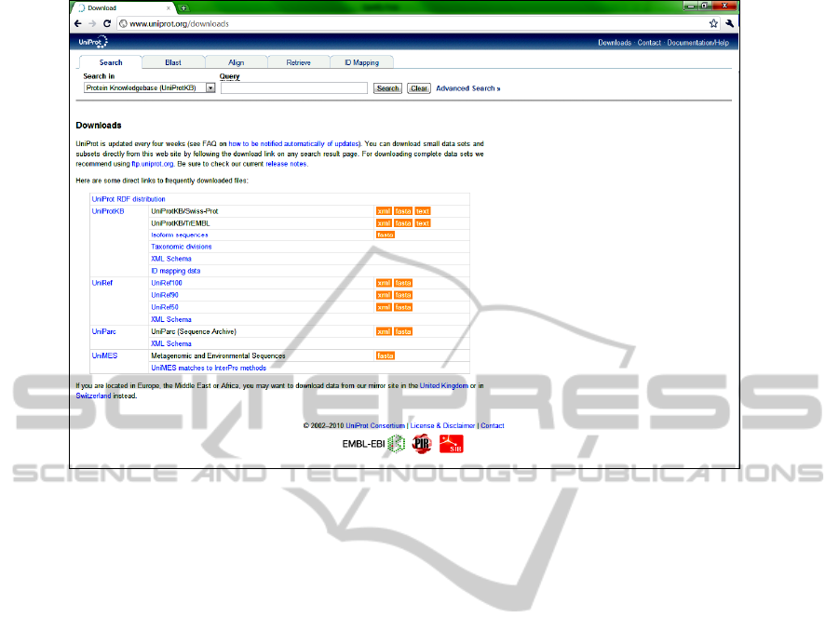Screen dimensions: 839x644
Task: Switch to the Blast tab
Action: click(173, 62)
